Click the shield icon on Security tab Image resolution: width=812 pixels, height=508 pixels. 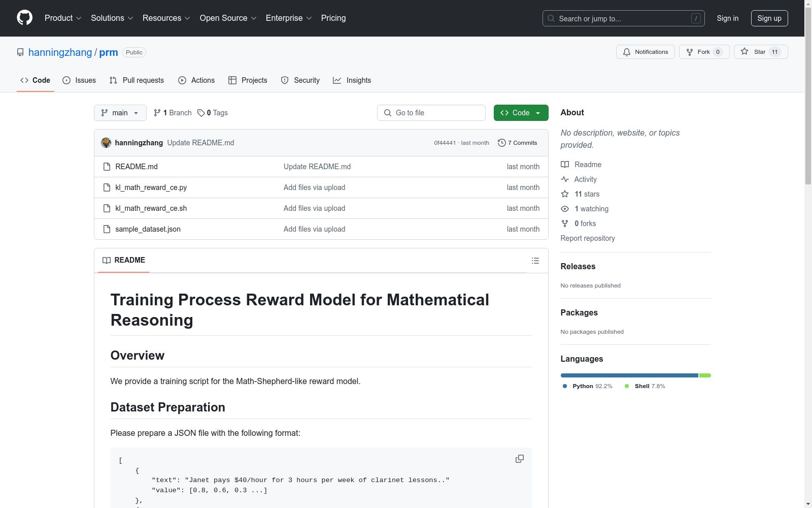285,80
